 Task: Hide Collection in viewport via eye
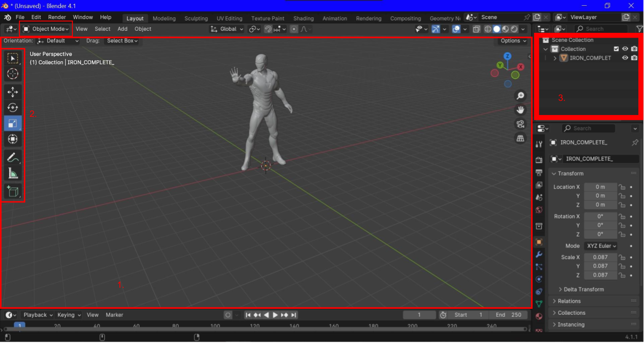pos(625,49)
